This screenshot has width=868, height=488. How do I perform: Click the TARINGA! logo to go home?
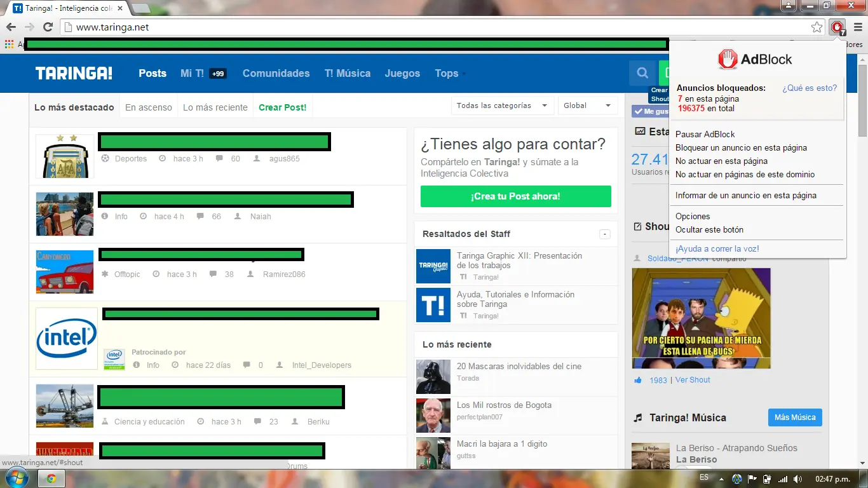72,73
